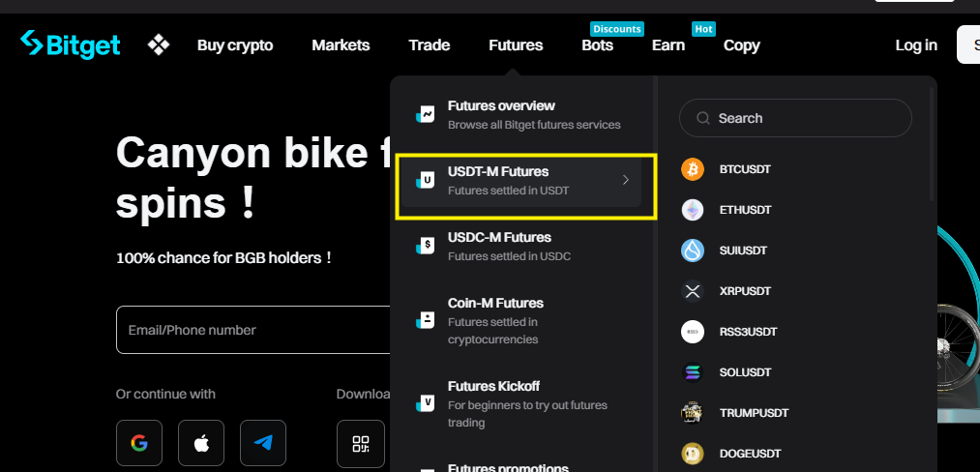Click the futures list scrollbar
This screenshot has width=980, height=472.
pyautogui.click(x=932, y=144)
